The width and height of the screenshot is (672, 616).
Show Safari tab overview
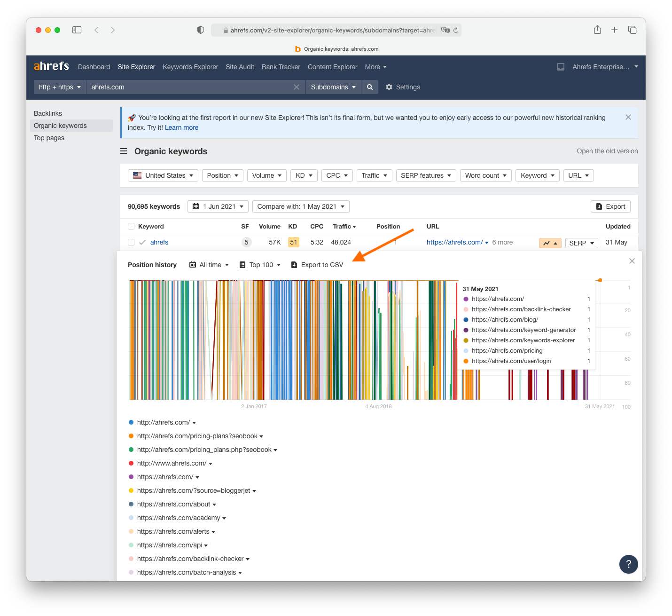632,30
